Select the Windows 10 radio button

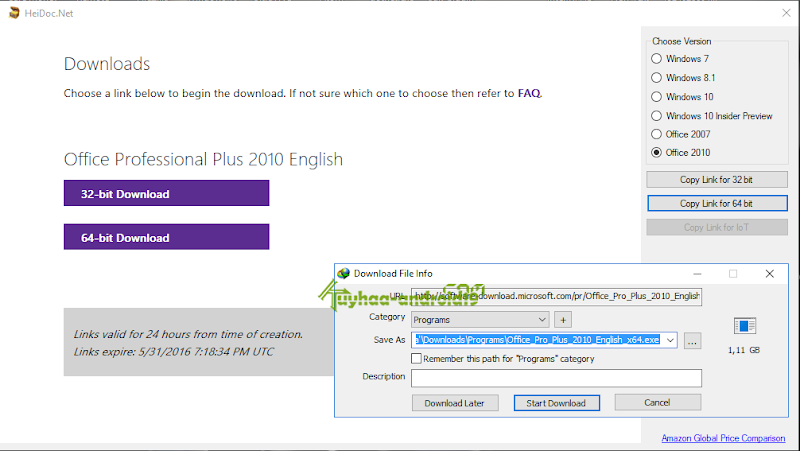coord(657,96)
